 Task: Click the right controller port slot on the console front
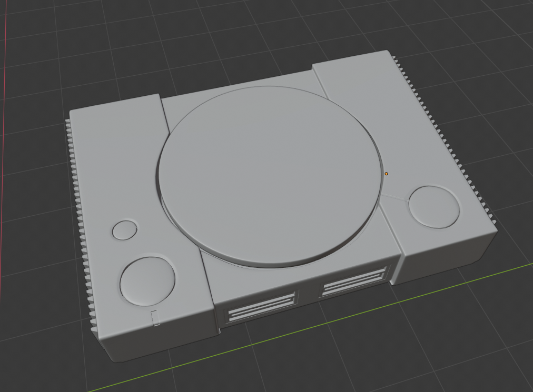coord(354,280)
